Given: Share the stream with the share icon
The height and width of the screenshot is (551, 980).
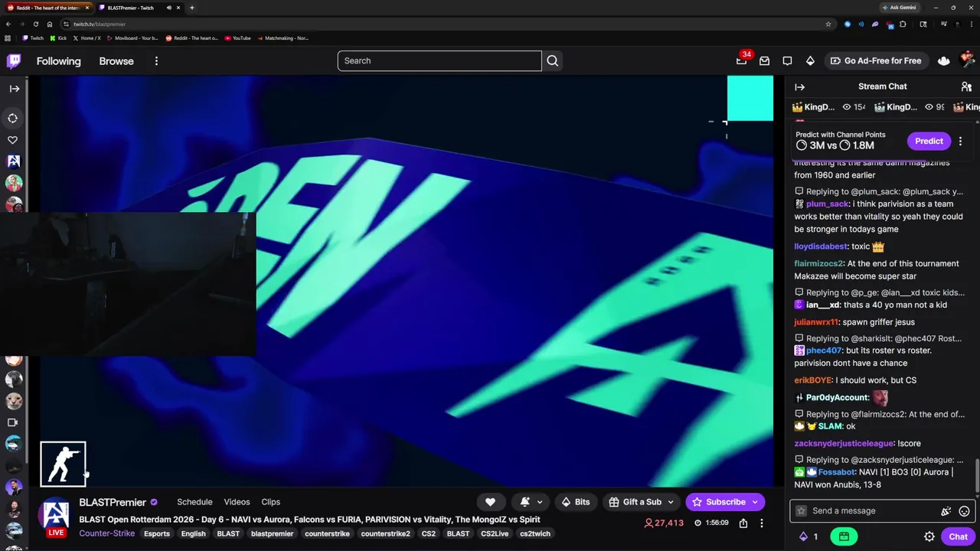Looking at the screenshot, I should coord(743,523).
